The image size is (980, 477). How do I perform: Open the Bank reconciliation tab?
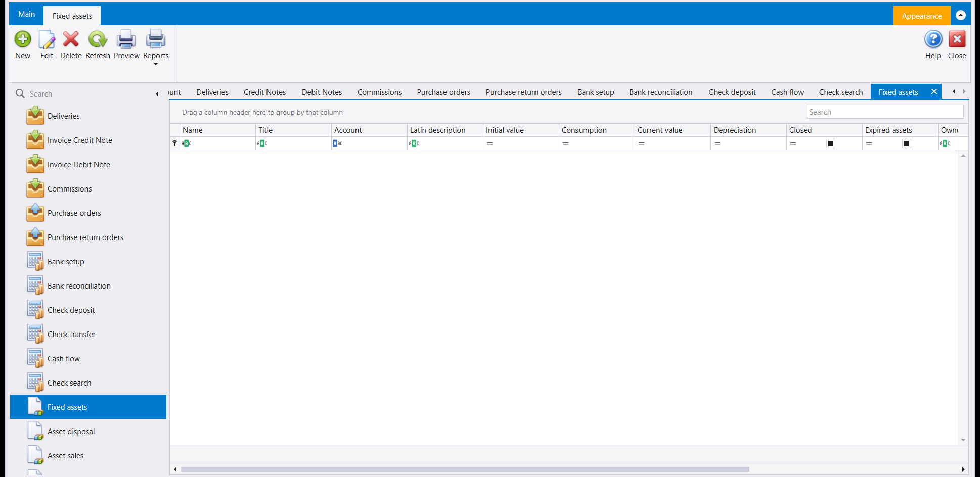(661, 92)
